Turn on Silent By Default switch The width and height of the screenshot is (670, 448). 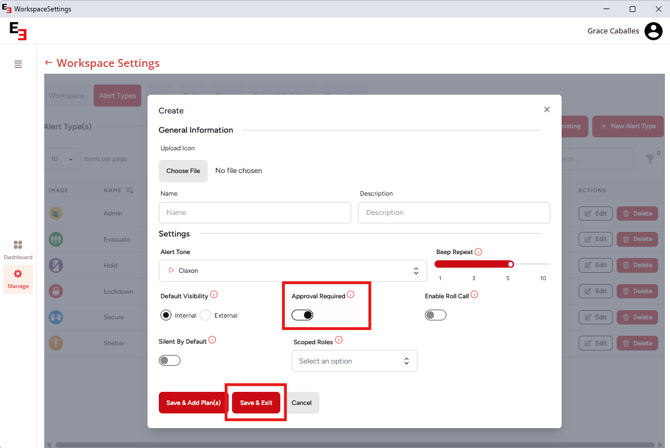point(170,360)
